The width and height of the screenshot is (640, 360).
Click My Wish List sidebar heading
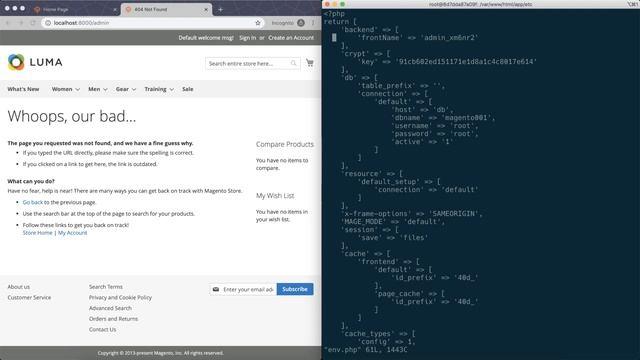pyautogui.click(x=275, y=196)
